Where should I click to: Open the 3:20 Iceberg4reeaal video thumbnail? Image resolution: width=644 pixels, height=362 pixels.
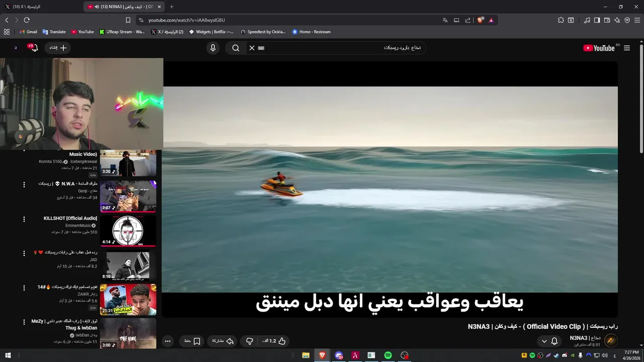(128, 163)
